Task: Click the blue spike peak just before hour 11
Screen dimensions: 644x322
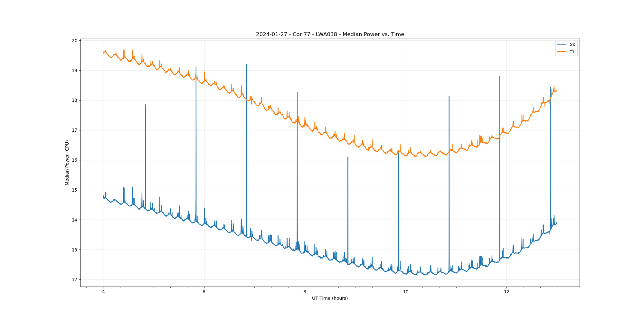Action: pos(449,96)
